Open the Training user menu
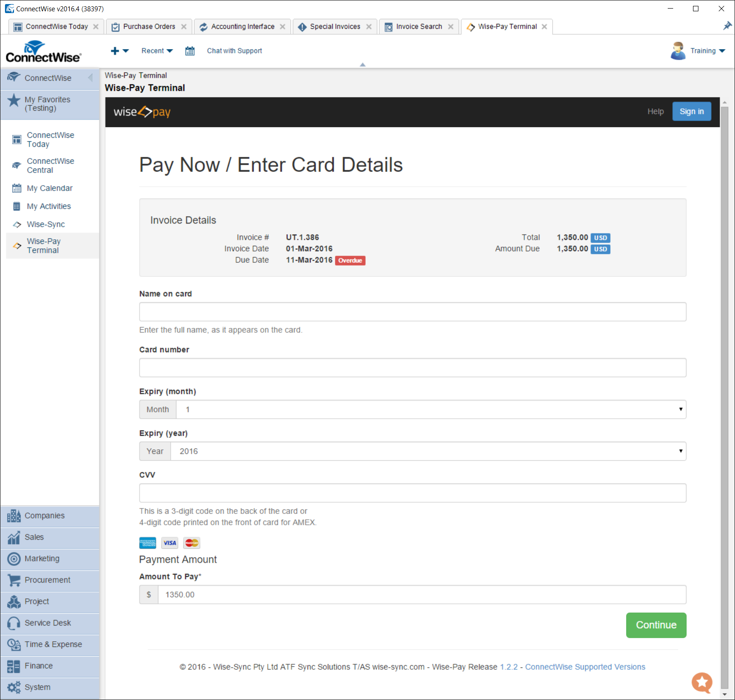 [x=707, y=51]
